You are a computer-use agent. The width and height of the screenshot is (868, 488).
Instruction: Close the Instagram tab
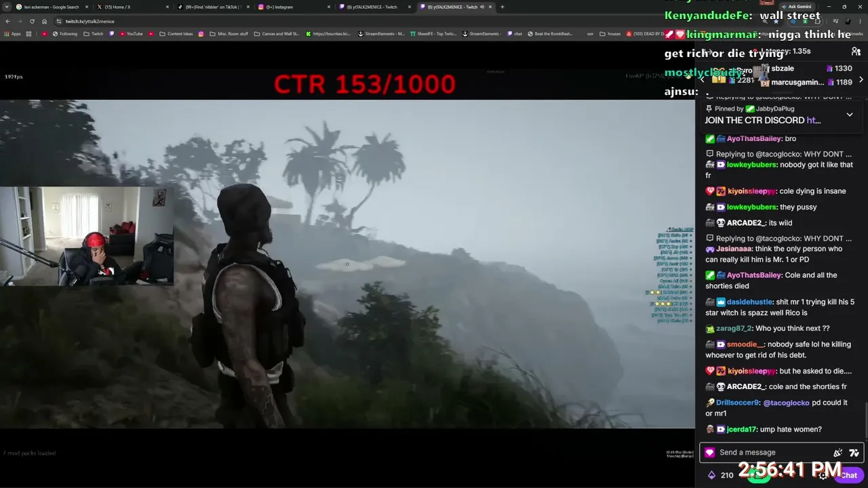tap(329, 7)
